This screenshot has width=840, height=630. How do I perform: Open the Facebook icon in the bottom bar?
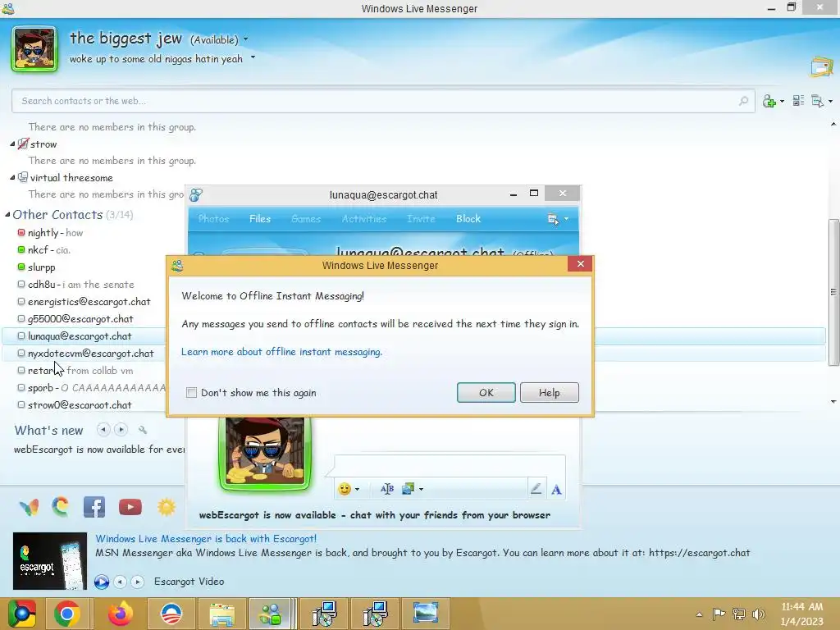coord(94,507)
